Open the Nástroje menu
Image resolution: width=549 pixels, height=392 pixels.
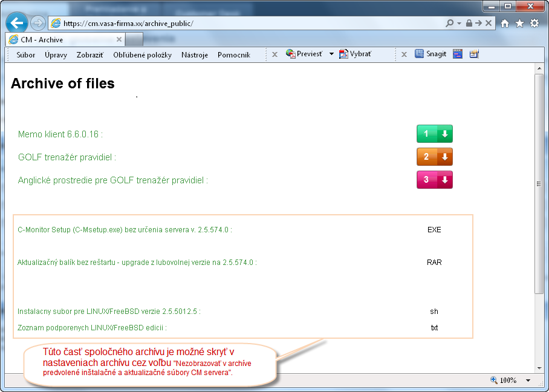[x=195, y=55]
